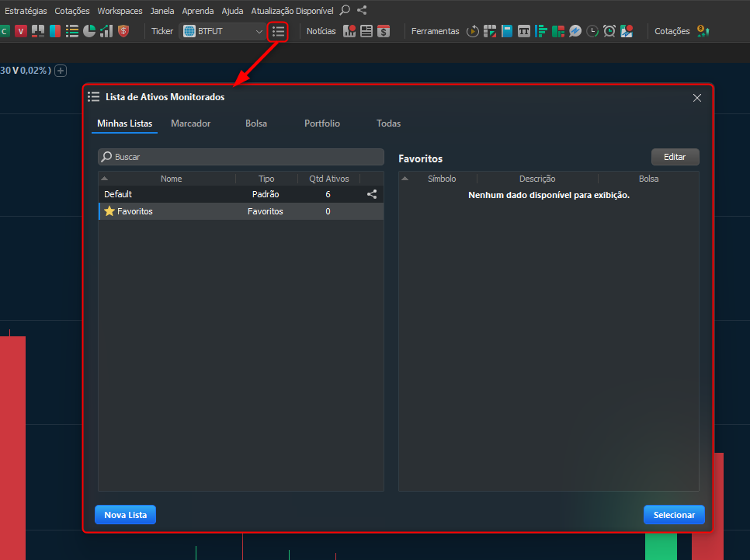Screen dimensions: 750x560
Task: Open the newspaper layout icon next to Notícias
Action: tap(366, 32)
